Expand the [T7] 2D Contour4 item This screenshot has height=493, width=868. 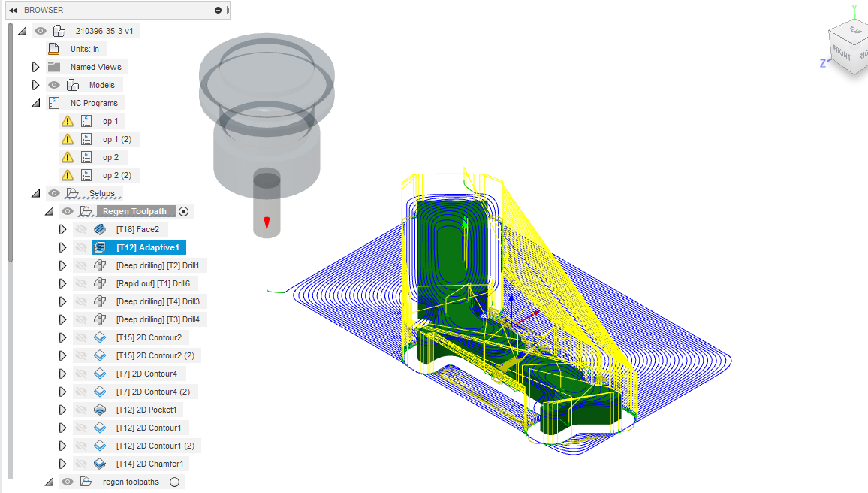(62, 373)
